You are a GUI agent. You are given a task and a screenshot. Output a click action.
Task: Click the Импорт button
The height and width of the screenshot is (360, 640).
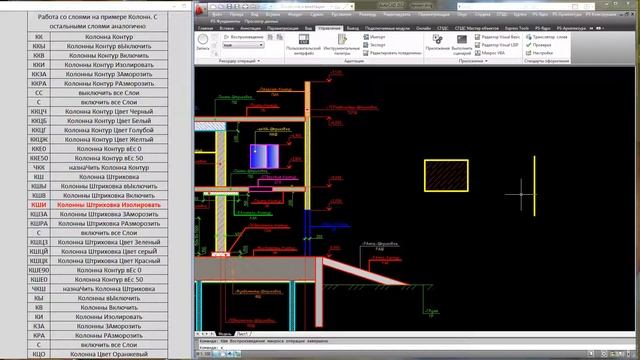point(374,37)
